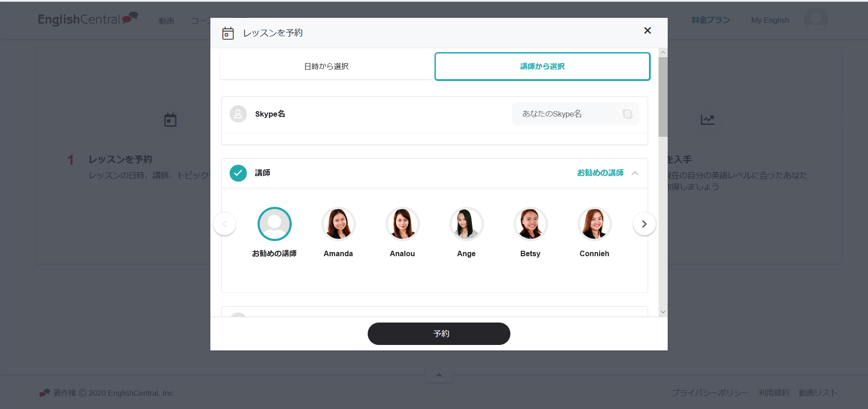The width and height of the screenshot is (868, 409).
Task: Click the calendar icon in dialog header
Action: click(228, 33)
